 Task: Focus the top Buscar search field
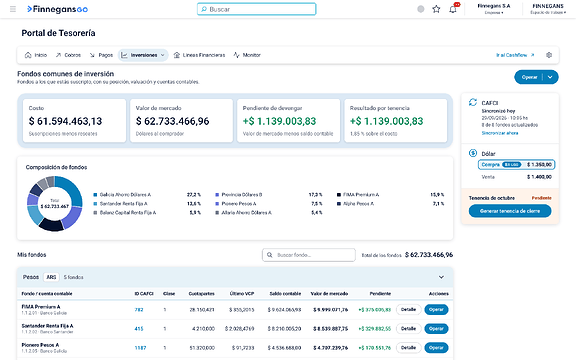tap(256, 9)
